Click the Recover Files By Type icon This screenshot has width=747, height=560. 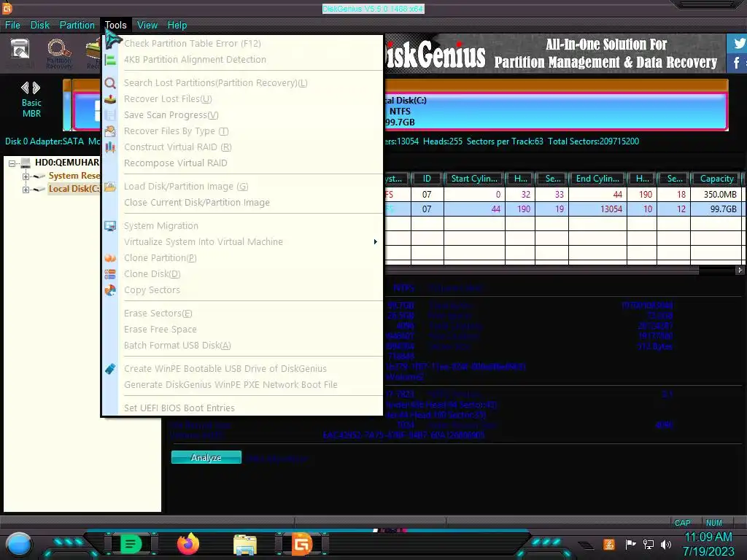point(110,131)
